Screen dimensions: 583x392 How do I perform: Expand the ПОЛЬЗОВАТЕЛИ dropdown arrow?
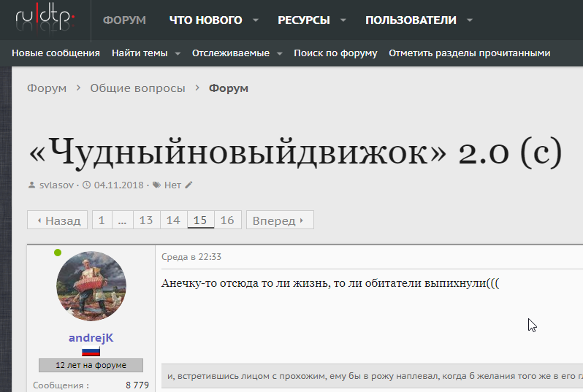coord(470,20)
